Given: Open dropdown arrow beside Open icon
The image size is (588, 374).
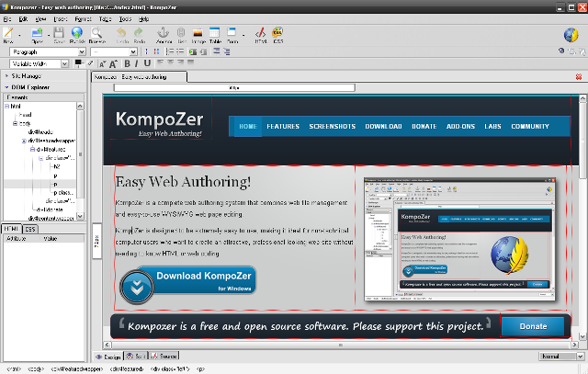Looking at the screenshot, I should tap(49, 35).
